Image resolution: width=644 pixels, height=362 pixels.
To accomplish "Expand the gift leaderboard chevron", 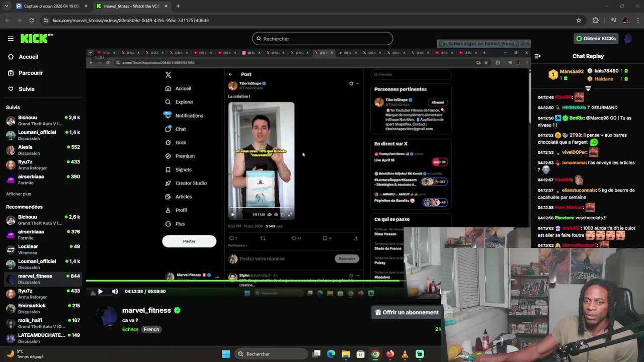I will pyautogui.click(x=588, y=88).
